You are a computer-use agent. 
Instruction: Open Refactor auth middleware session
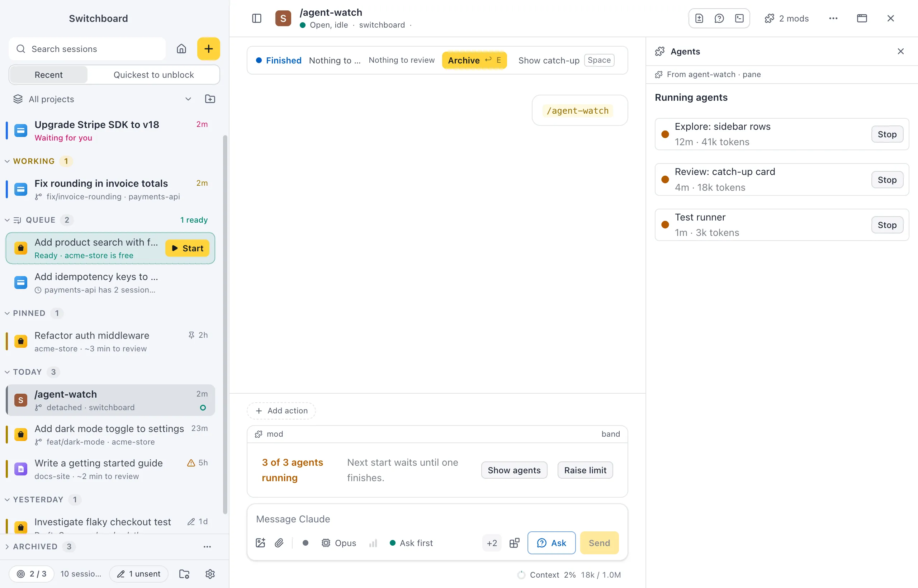click(x=110, y=341)
